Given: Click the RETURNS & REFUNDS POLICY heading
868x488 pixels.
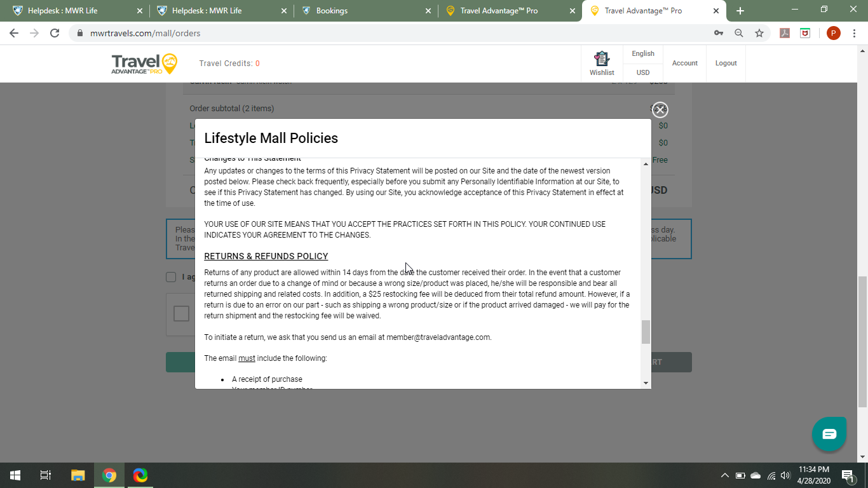Looking at the screenshot, I should 266,257.
